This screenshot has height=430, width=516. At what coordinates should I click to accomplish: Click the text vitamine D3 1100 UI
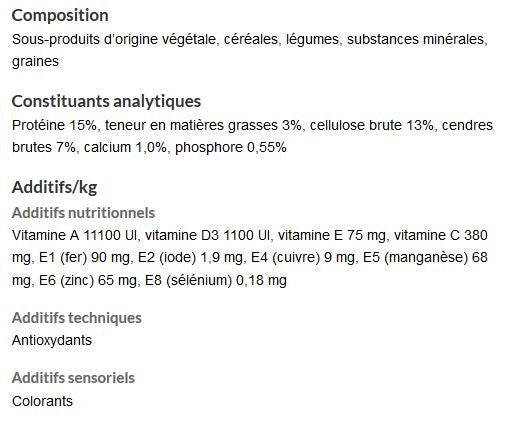(207, 235)
